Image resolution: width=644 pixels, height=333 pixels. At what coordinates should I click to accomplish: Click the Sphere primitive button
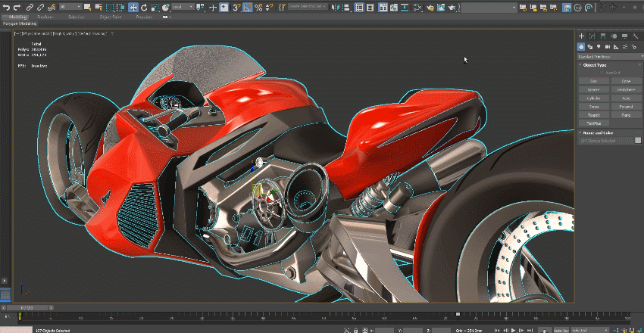click(594, 89)
